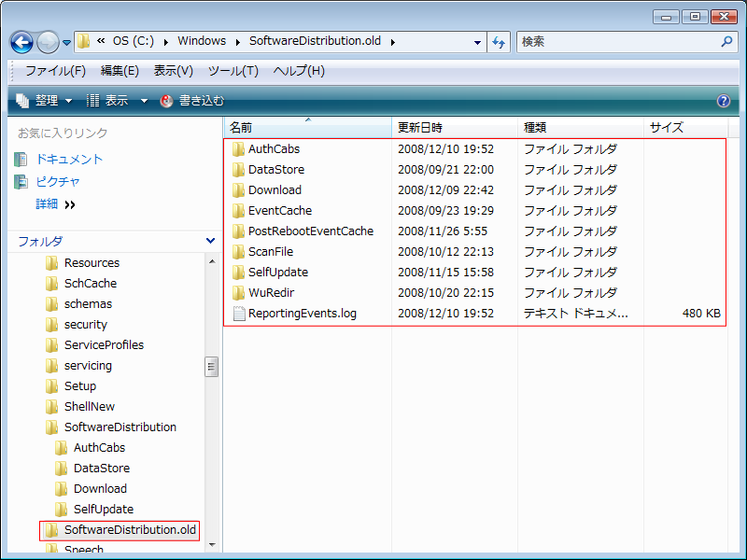Open recent pages dropdown beside Forward

coord(66,43)
